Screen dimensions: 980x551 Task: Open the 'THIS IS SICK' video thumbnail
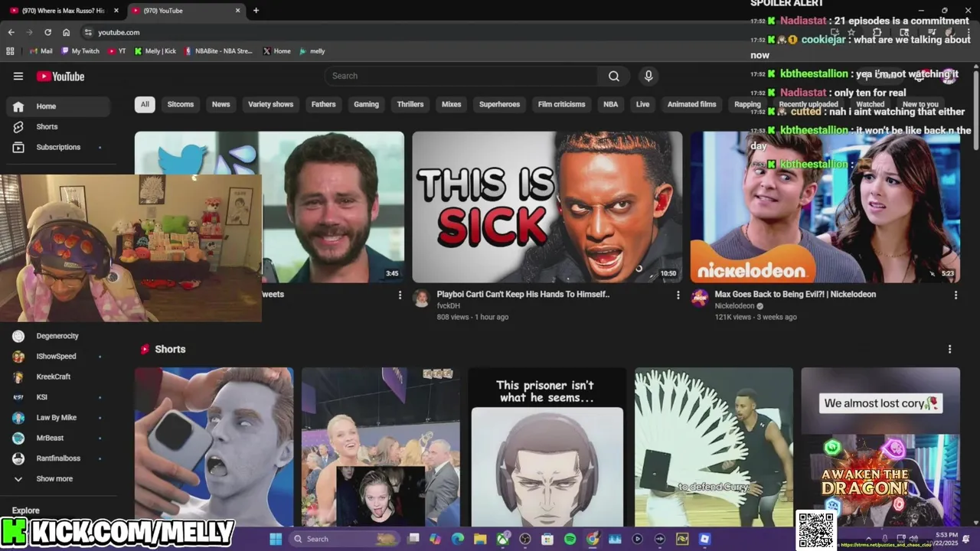point(547,207)
